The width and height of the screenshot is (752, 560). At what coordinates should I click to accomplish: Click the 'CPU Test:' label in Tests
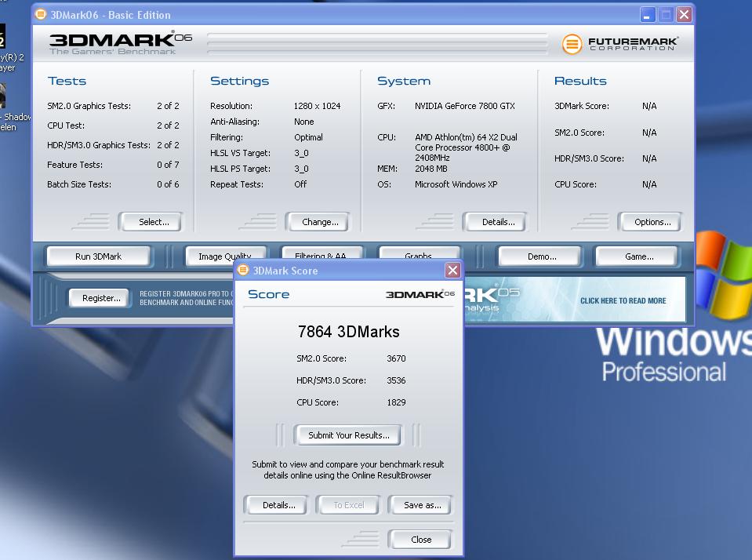tap(66, 125)
